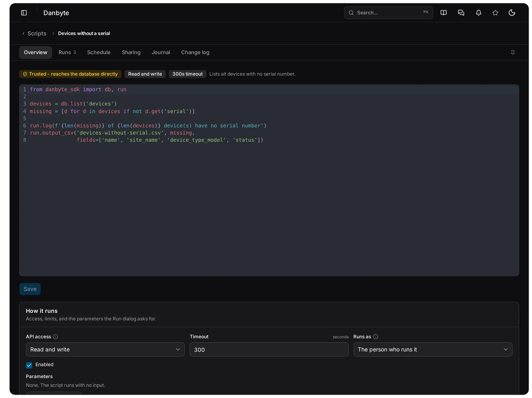The width and height of the screenshot is (532, 398).
Task: Click 'None. The script runs with no input.'
Action: [x=66, y=385]
